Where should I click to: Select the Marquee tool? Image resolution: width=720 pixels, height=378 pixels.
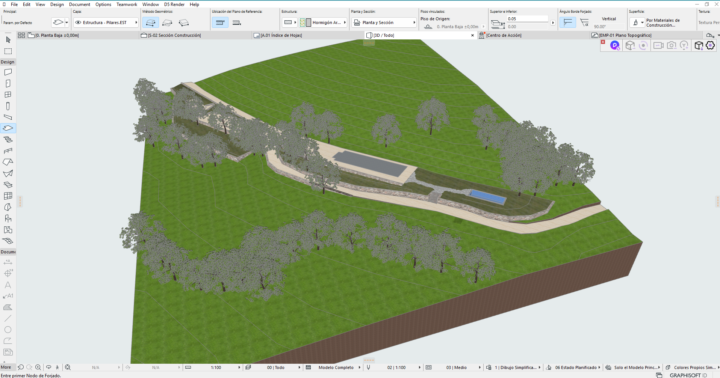8,51
